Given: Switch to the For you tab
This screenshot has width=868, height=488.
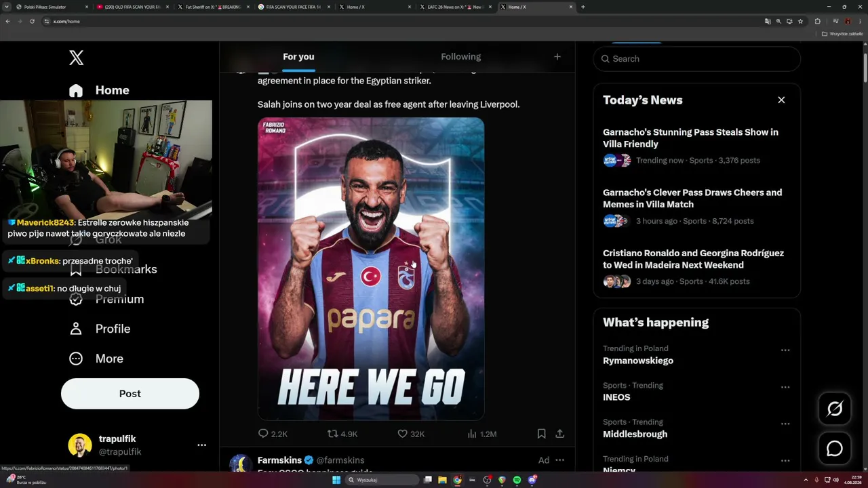Looking at the screenshot, I should tap(298, 57).
